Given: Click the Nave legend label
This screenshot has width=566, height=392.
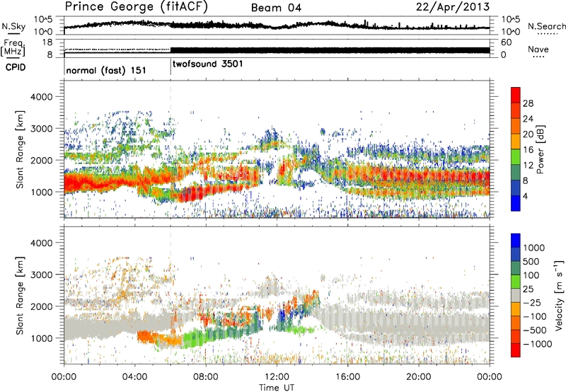Looking at the screenshot, I should pos(538,49).
